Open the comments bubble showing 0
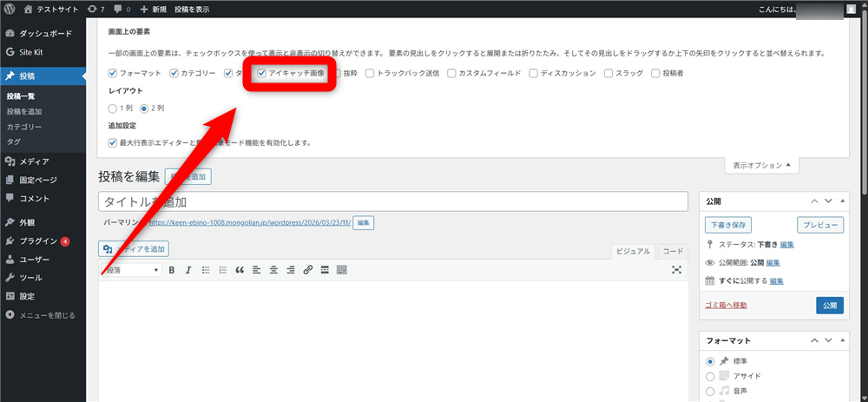Viewport: 868px width, 402px height. [x=123, y=9]
